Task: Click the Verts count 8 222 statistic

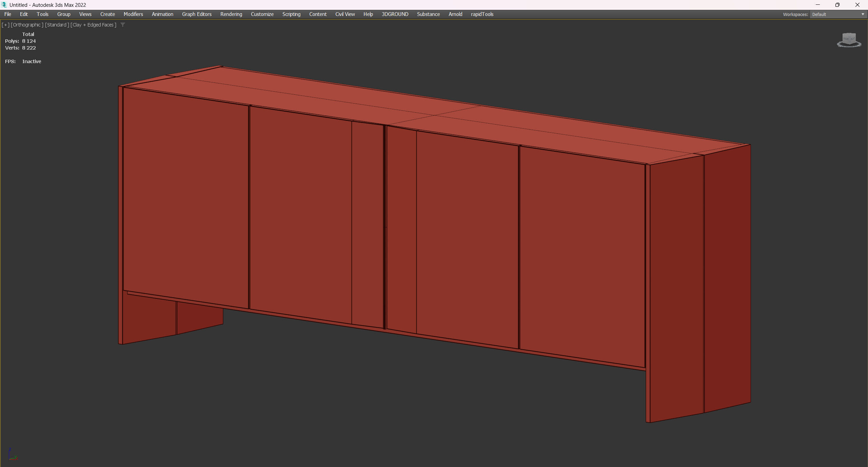Action: click(20, 48)
